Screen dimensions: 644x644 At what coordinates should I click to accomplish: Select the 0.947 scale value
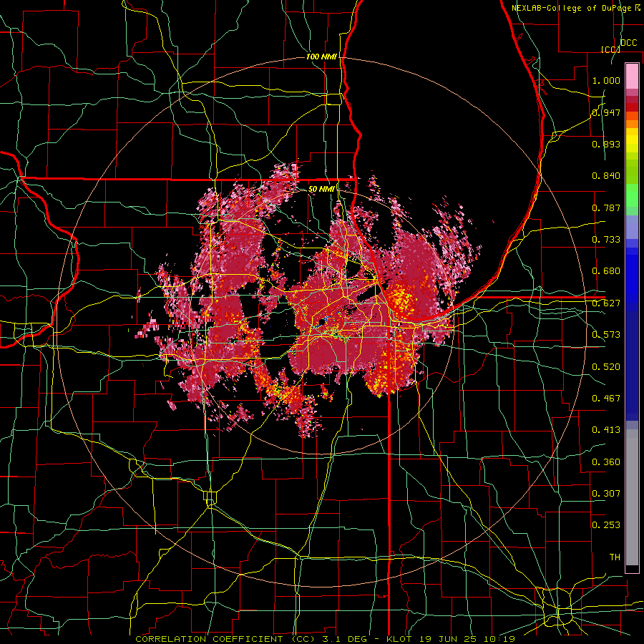[606, 112]
